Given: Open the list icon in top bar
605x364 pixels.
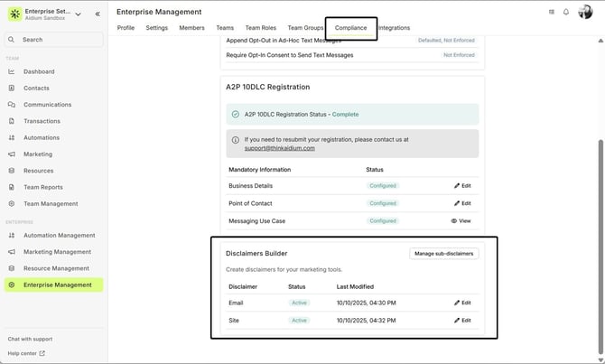Looking at the screenshot, I should [552, 12].
